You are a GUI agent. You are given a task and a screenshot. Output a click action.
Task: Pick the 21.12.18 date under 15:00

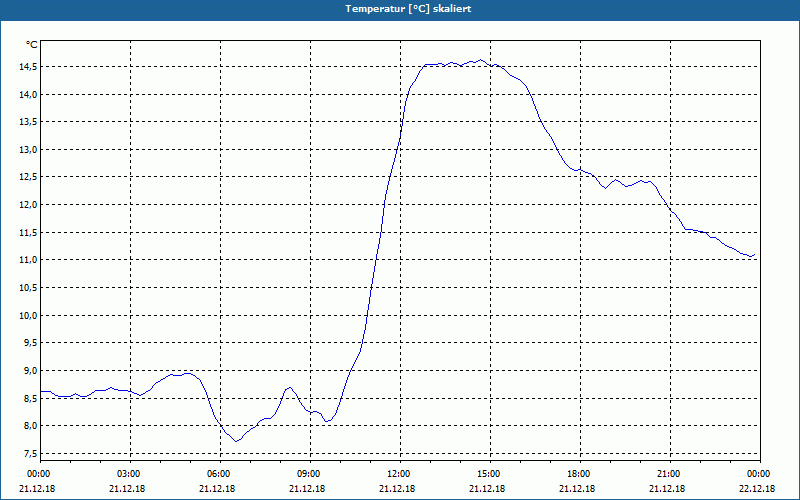(x=487, y=488)
